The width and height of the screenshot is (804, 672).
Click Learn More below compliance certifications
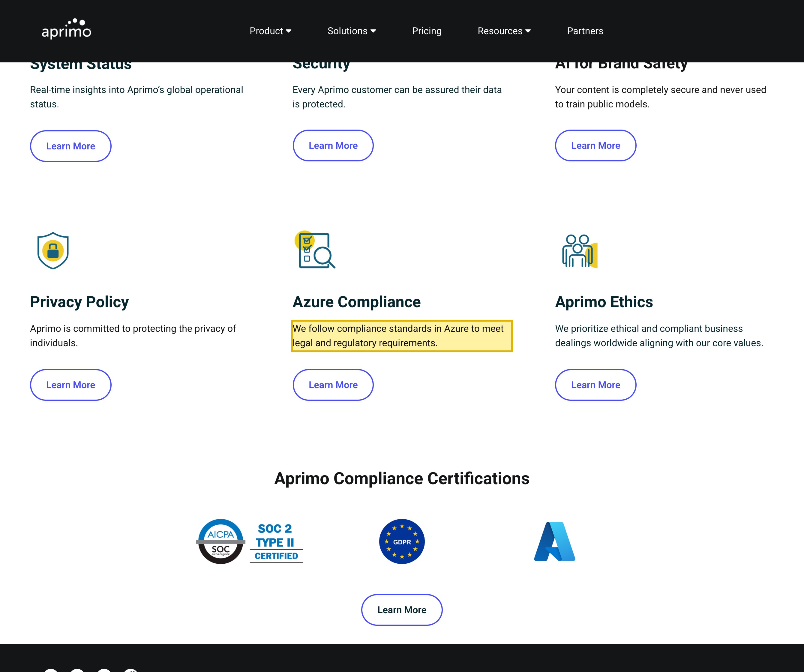(402, 610)
